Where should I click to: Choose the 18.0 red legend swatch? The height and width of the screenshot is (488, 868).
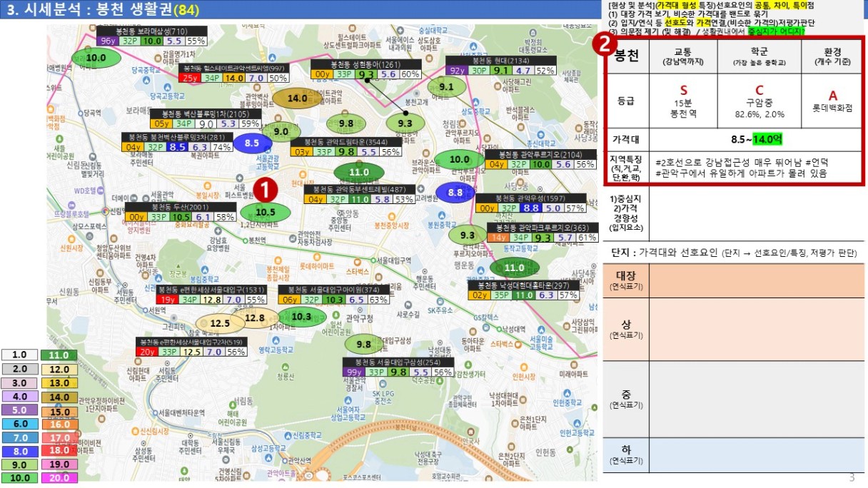pos(59,452)
